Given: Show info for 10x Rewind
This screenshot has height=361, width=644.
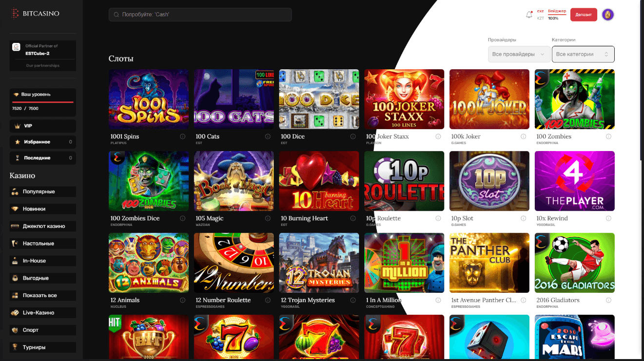Looking at the screenshot, I should click(608, 218).
